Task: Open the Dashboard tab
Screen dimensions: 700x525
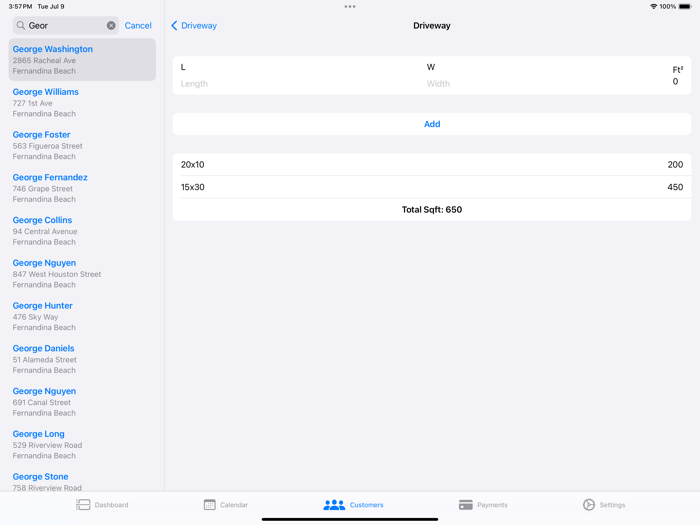Action: [102, 505]
